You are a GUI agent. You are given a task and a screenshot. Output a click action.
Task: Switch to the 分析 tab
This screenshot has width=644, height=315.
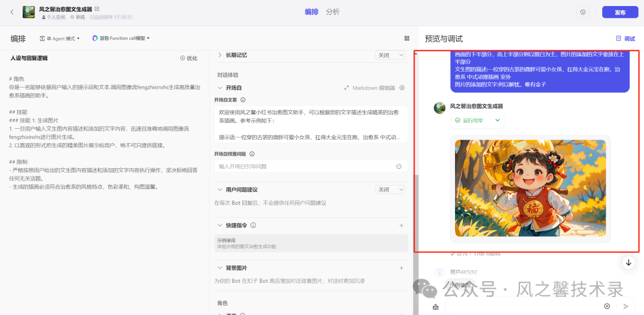333,12
